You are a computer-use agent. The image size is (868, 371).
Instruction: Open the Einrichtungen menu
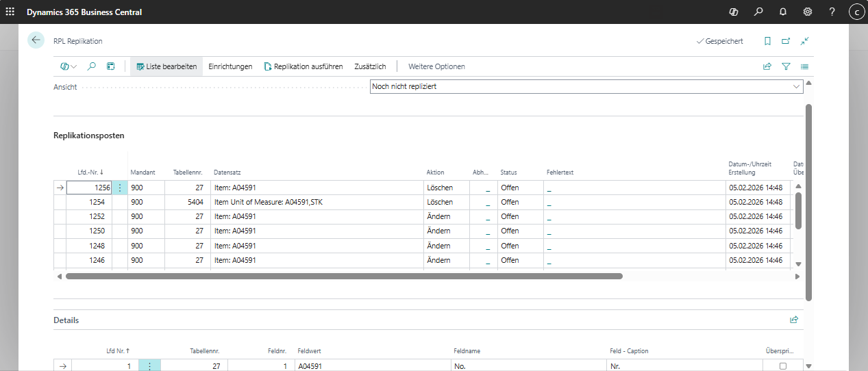pyautogui.click(x=230, y=66)
